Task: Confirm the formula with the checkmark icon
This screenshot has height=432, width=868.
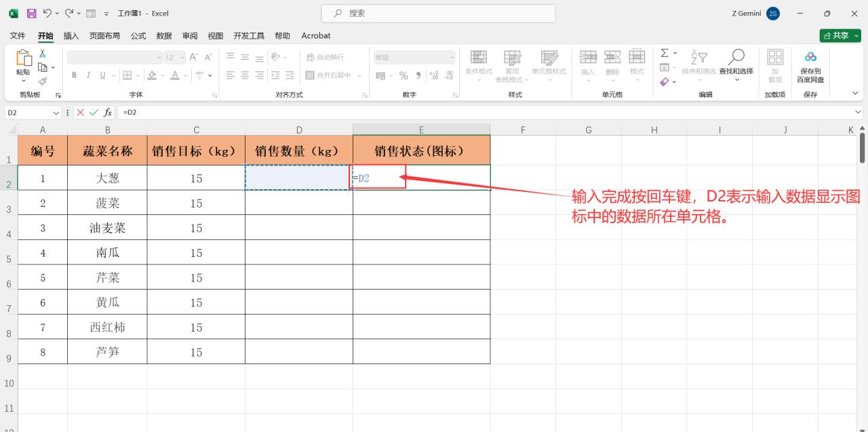Action: (x=94, y=112)
